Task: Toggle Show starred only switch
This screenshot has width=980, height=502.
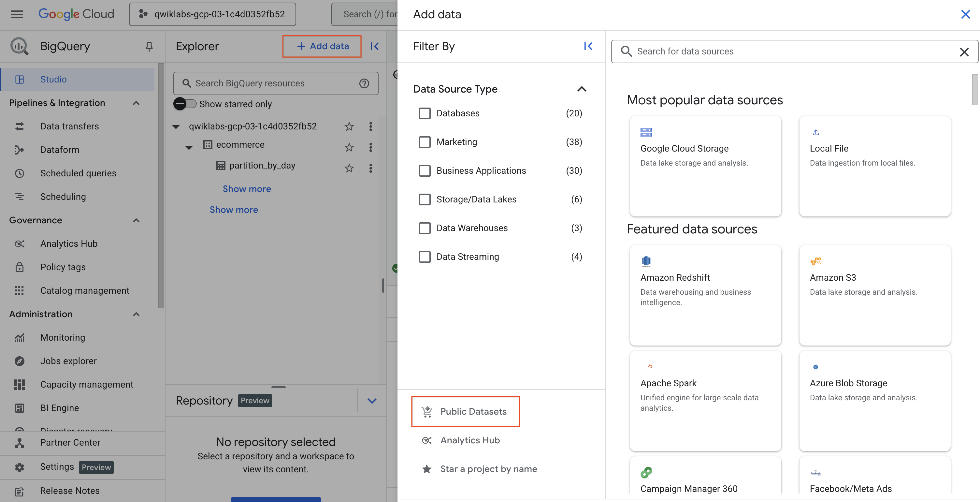Action: click(184, 104)
